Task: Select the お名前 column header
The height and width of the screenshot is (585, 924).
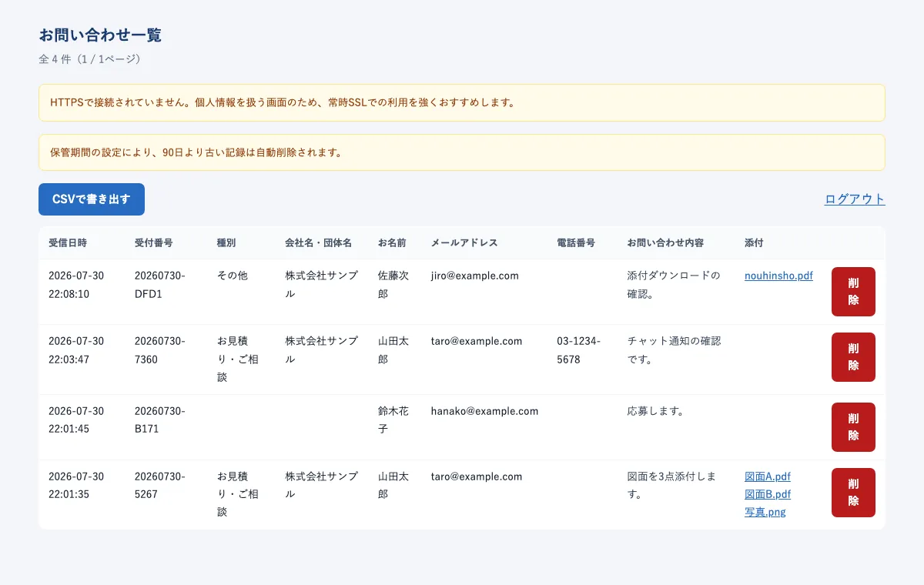Action: 392,242
